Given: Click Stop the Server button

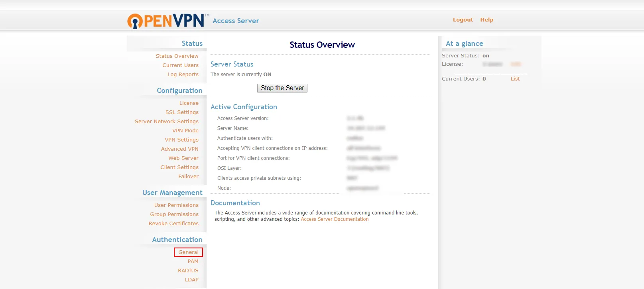Looking at the screenshot, I should pyautogui.click(x=282, y=88).
